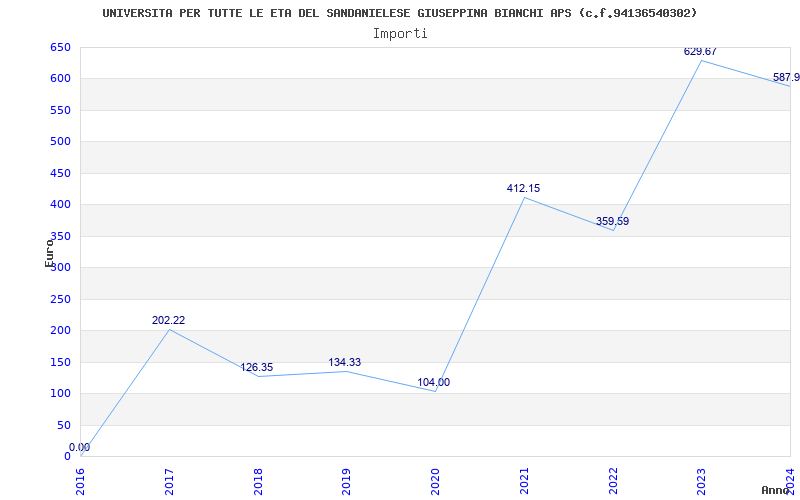
Task: Click the 600 y-axis tick label
Action: [60, 79]
